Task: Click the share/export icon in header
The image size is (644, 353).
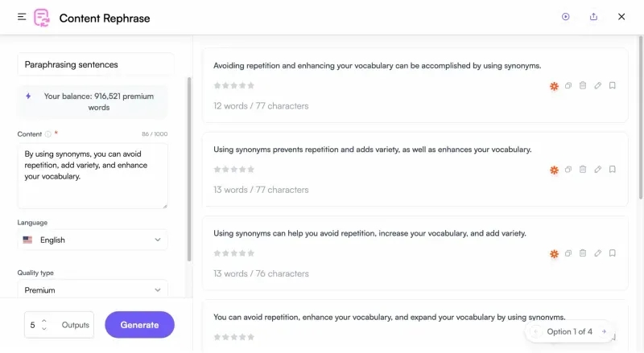Action: tap(593, 17)
